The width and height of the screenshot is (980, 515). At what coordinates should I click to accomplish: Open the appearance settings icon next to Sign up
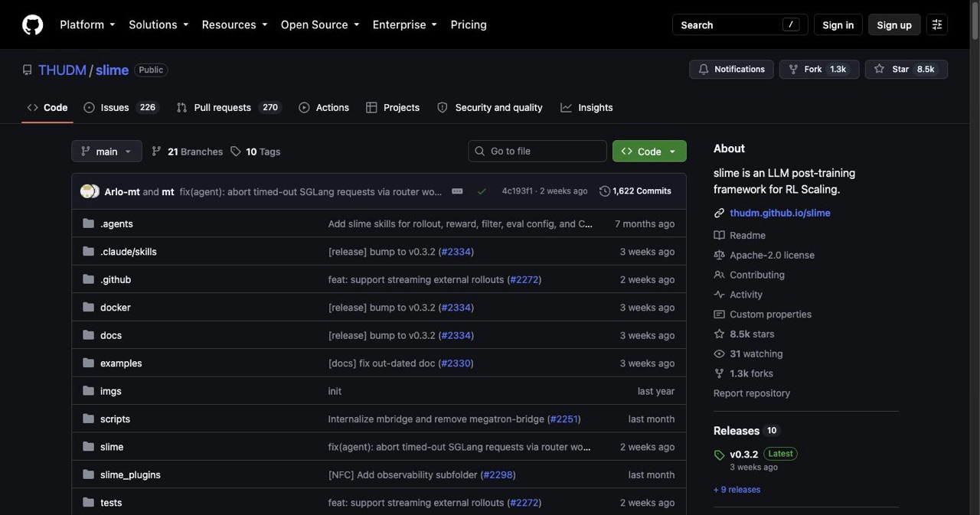tap(936, 24)
